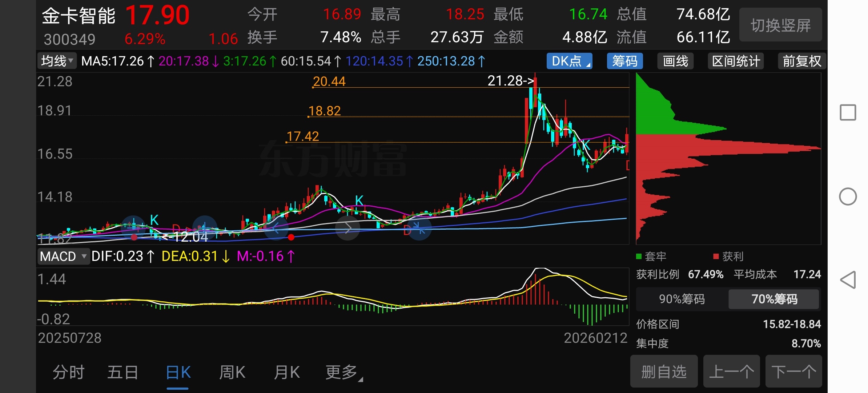Click the red dot marker on chart

point(291,238)
